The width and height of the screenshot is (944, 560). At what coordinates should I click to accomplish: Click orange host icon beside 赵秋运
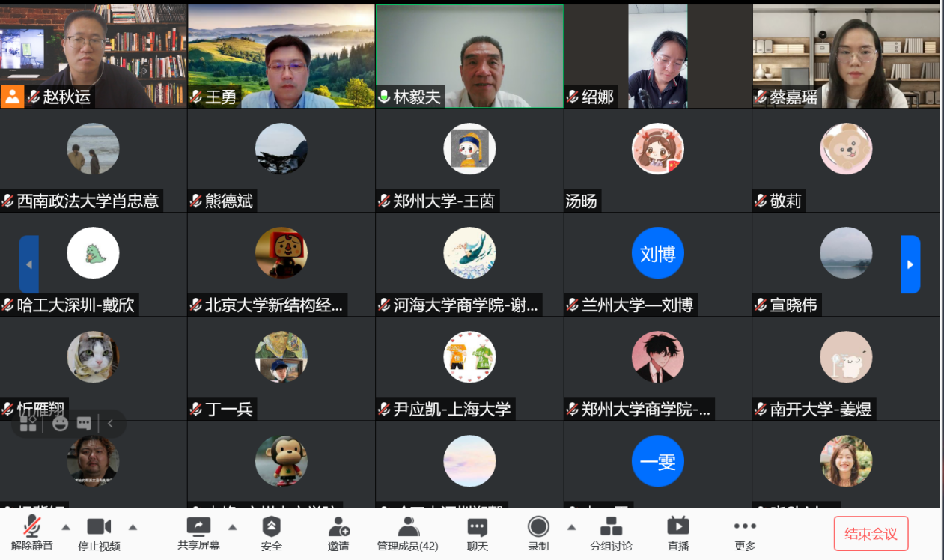click(12, 97)
